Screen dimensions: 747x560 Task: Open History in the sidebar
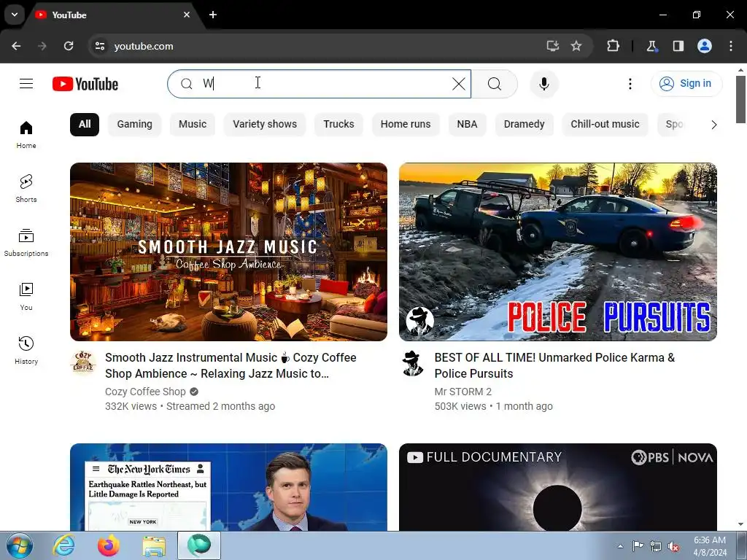point(26,350)
